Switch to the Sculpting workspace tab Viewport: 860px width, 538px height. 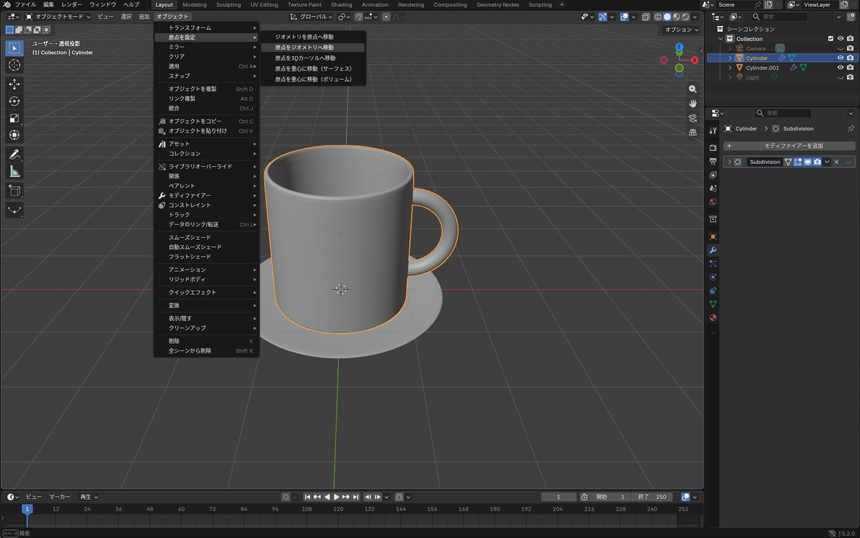(x=228, y=5)
